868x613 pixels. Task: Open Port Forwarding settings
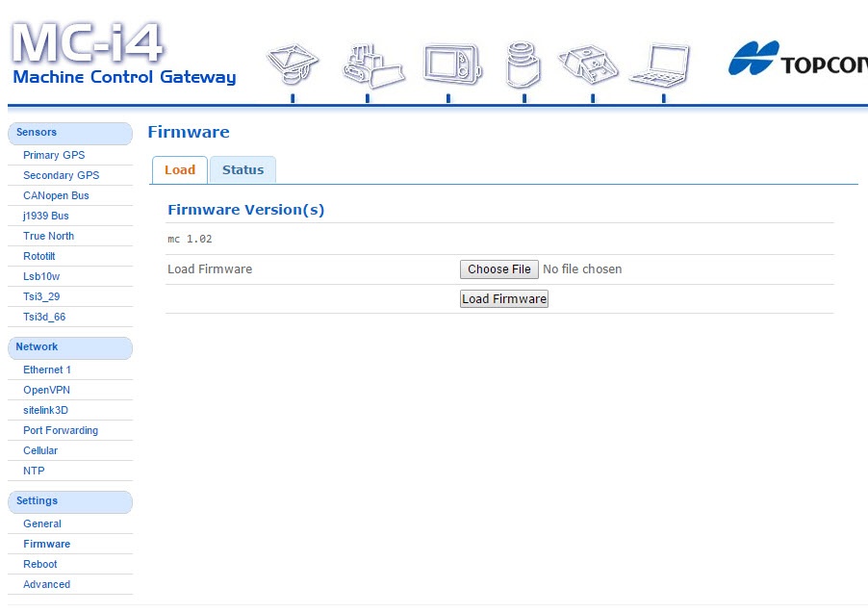61,430
